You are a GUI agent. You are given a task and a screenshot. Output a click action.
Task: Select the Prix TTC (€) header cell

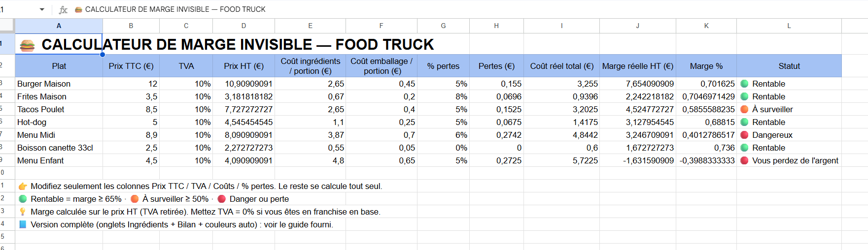pos(131,66)
